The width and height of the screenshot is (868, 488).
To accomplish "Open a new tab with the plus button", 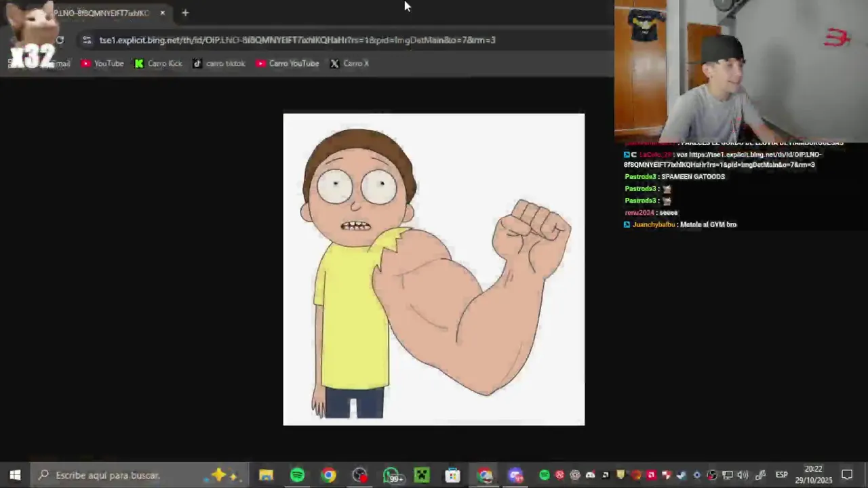I will click(185, 13).
